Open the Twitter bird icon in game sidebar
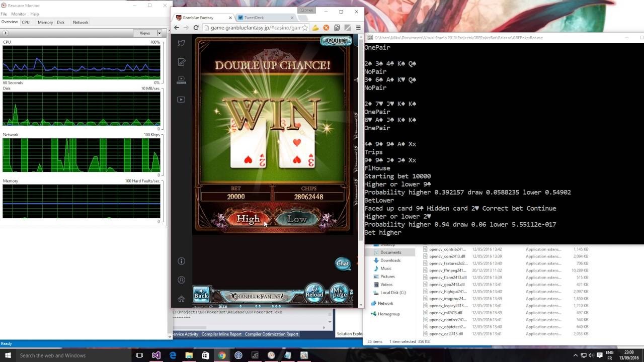This screenshot has width=644, height=362. 182,43
